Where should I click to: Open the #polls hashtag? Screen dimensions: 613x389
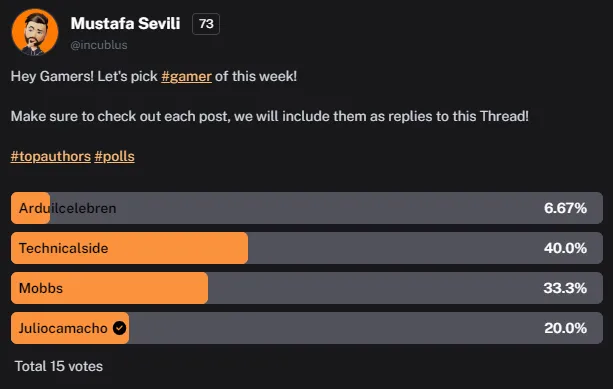pos(115,156)
